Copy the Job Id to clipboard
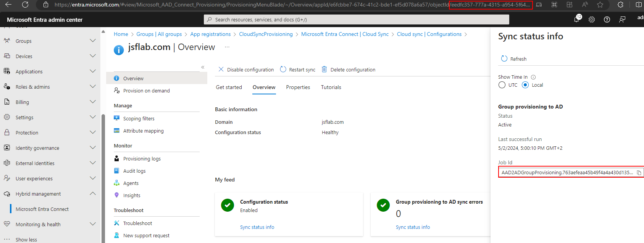This screenshot has width=644, height=243. 639,173
